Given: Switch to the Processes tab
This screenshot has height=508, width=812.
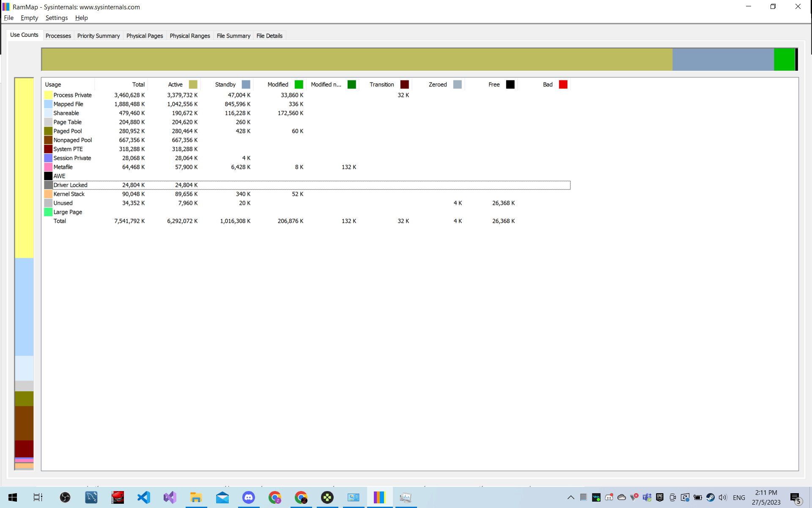Looking at the screenshot, I should (58, 36).
